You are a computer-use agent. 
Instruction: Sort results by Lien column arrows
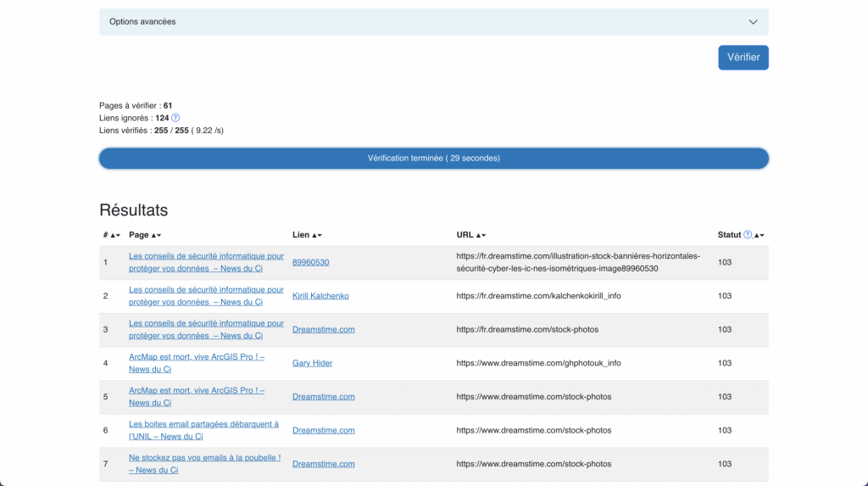click(317, 235)
